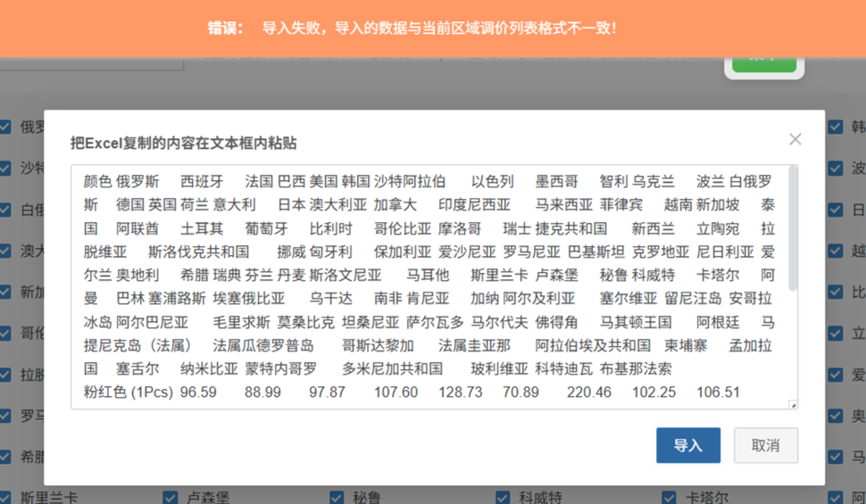Uncheck the 科威特 checkbox
Viewport: 866px width, 504px height.
point(503,497)
